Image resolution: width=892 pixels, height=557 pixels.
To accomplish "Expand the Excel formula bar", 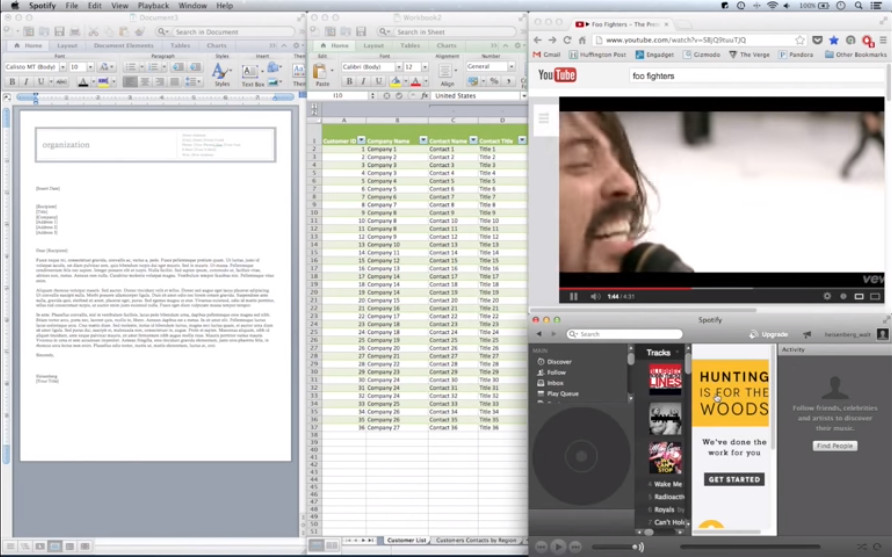I will (524, 96).
